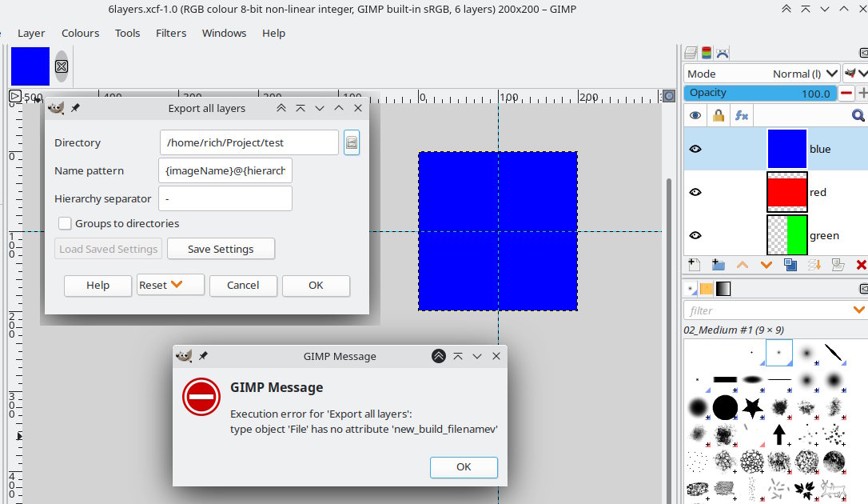Open the Windows menu
The height and width of the screenshot is (504, 868).
tap(225, 34)
